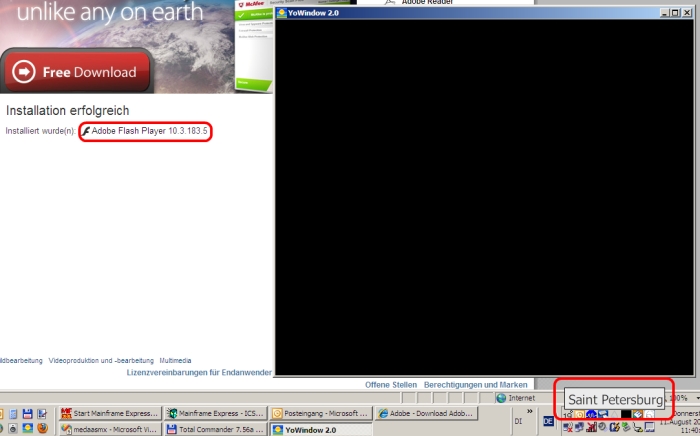Click the red Free Download button

(x=76, y=71)
